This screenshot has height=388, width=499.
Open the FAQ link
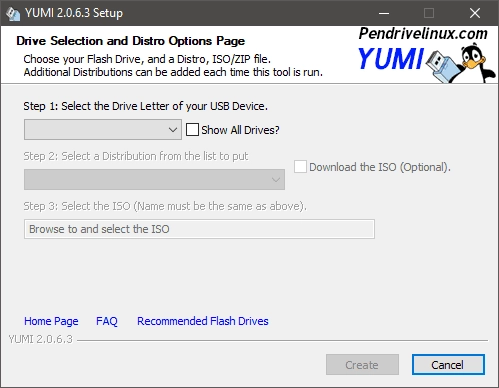(107, 321)
